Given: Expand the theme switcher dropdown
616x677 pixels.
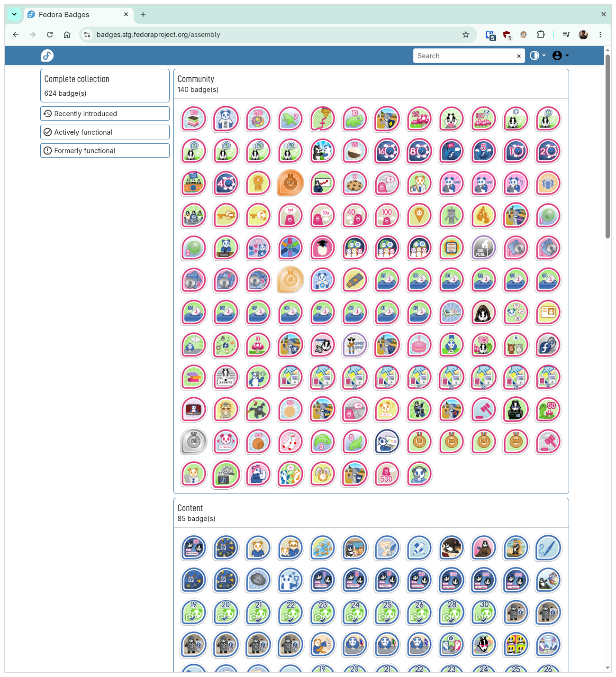Looking at the screenshot, I should tap(537, 55).
